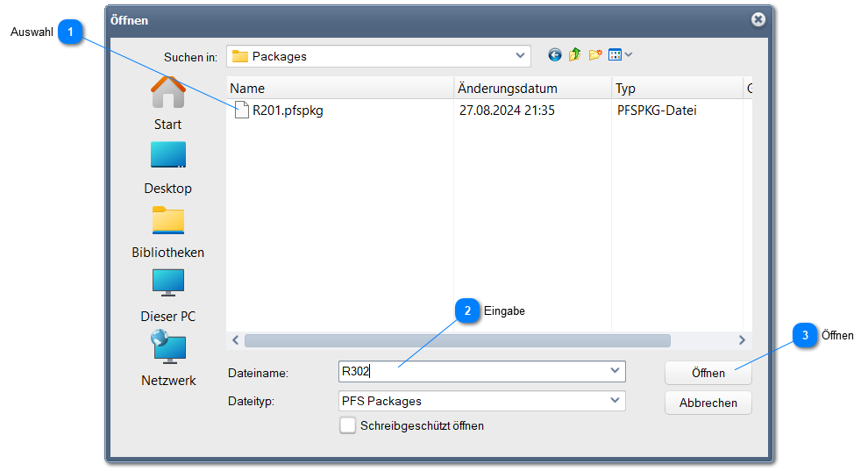Click the horizontal scrollbar thumb

pyautogui.click(x=458, y=340)
